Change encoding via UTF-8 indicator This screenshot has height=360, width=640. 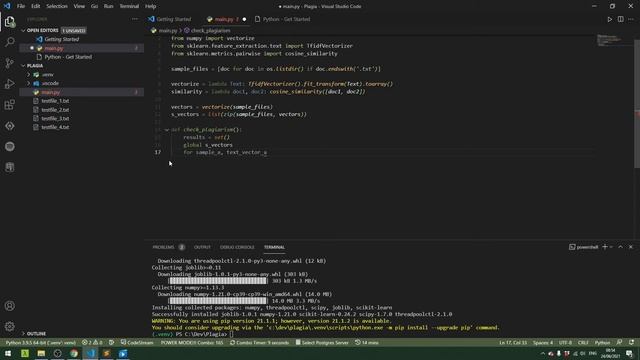pyautogui.click(x=565, y=342)
